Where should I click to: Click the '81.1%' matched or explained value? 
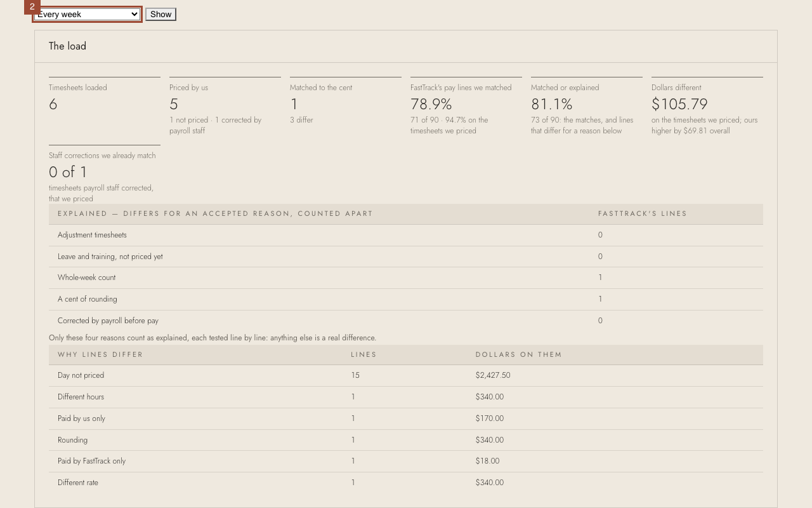coord(552,104)
